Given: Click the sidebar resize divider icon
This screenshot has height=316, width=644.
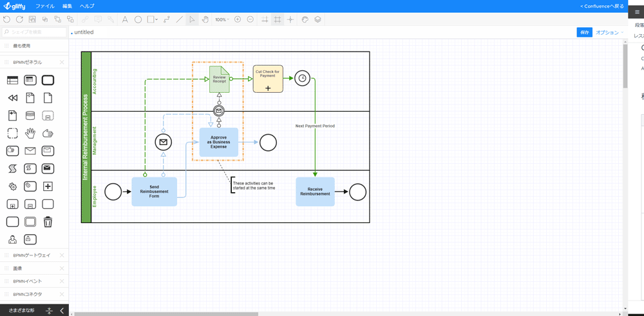Looking at the screenshot, I should 49,311.
